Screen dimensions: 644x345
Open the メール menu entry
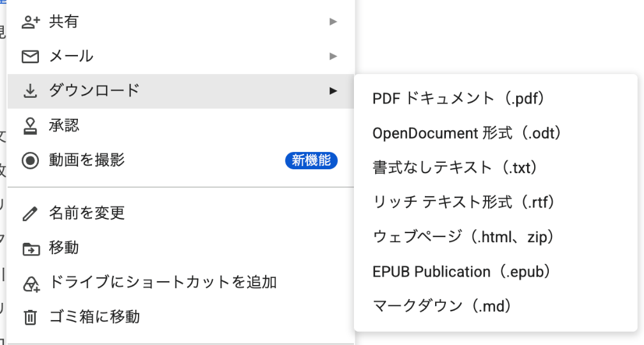[x=180, y=56]
